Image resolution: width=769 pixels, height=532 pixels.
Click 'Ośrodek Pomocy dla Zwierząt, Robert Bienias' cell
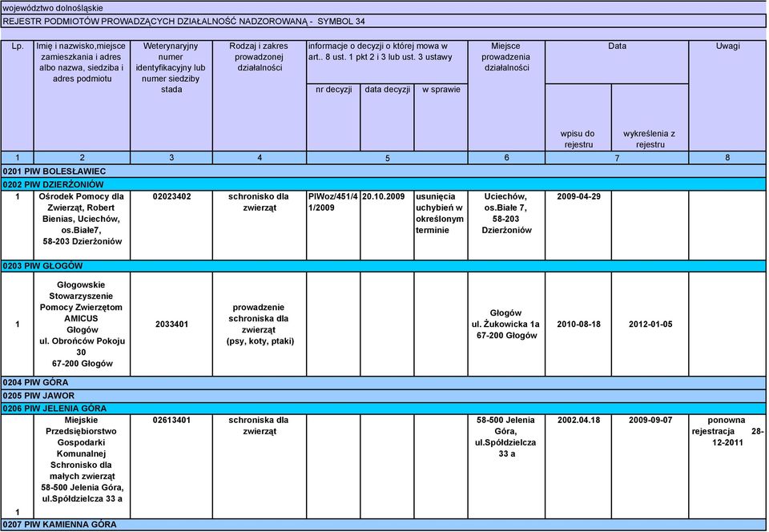[x=82, y=225]
